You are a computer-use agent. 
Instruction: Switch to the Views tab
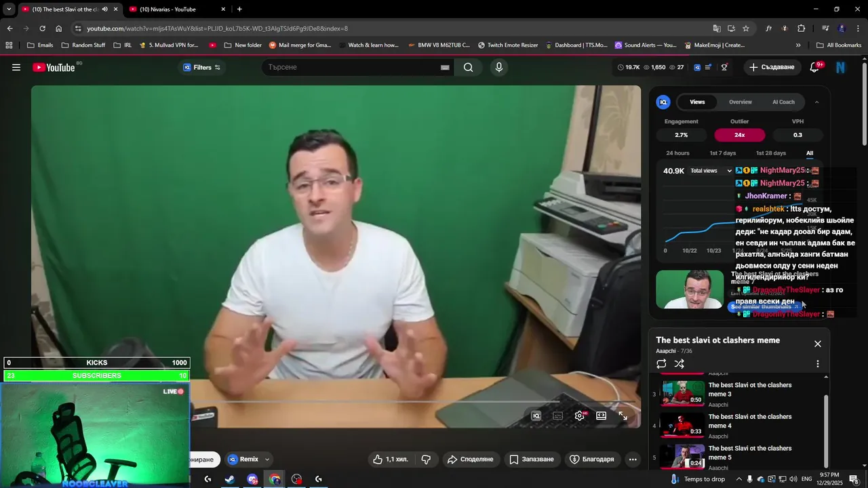click(x=697, y=102)
